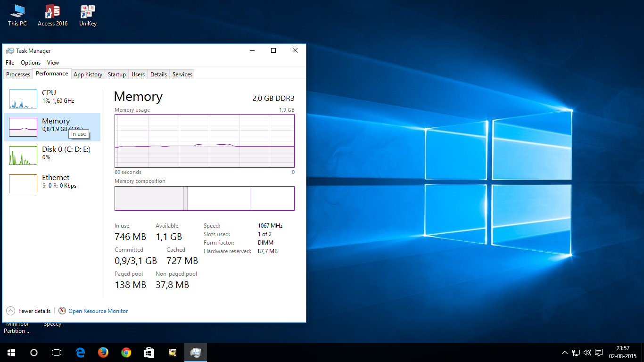Open the Windows Start menu
The image size is (644, 362).
(x=11, y=353)
